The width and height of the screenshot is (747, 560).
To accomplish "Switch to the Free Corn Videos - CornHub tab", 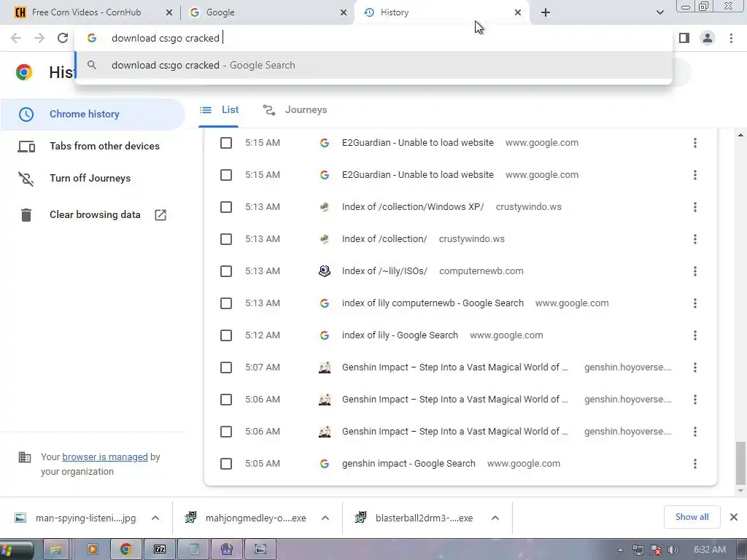I will pyautogui.click(x=86, y=12).
